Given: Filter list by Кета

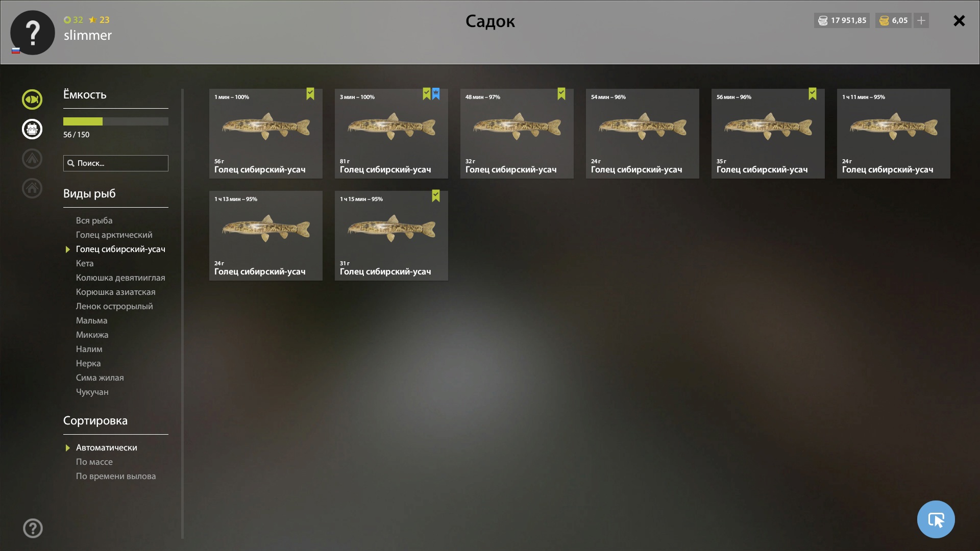Looking at the screenshot, I should pyautogui.click(x=85, y=263).
